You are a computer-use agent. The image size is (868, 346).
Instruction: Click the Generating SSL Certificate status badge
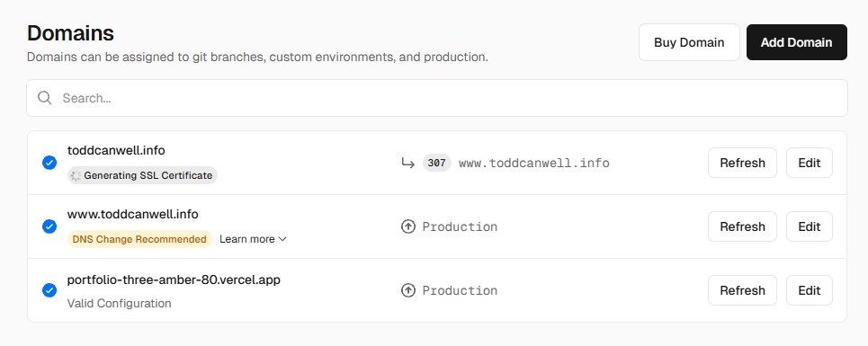point(142,176)
